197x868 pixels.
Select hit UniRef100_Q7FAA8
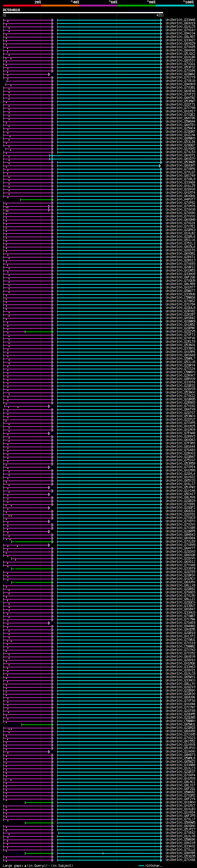[x=180, y=433]
